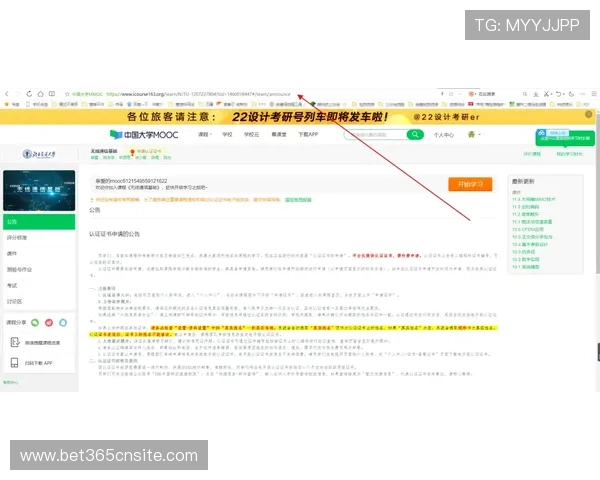Reload the page with the refresh icon
This screenshot has width=600, height=480.
[x=29, y=94]
